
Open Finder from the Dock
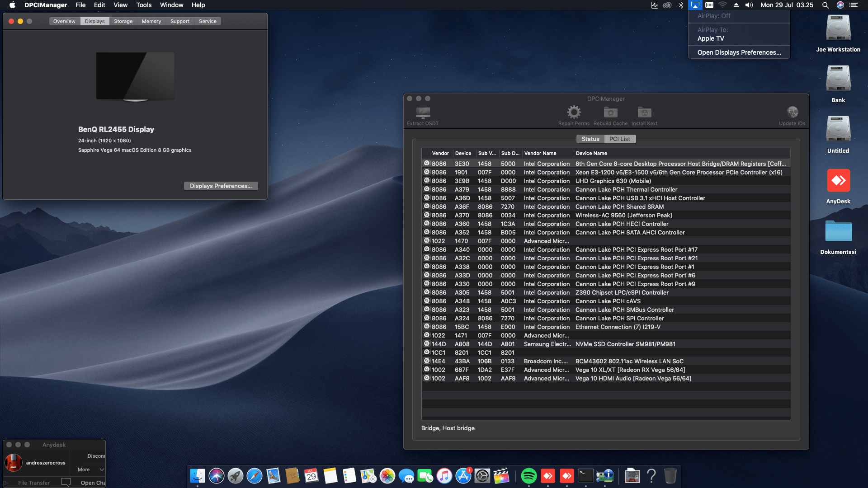[198, 476]
